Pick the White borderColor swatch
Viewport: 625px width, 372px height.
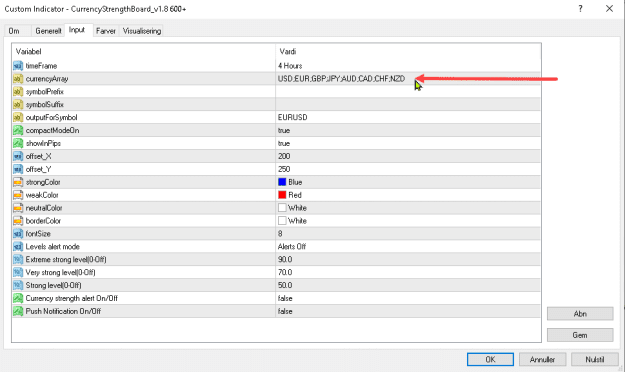point(282,220)
